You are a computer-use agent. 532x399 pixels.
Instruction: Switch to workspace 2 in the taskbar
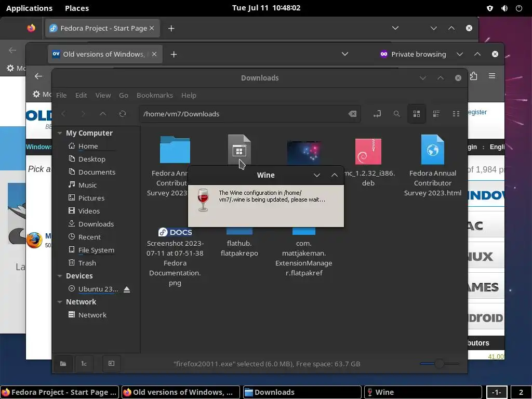tap(521, 392)
